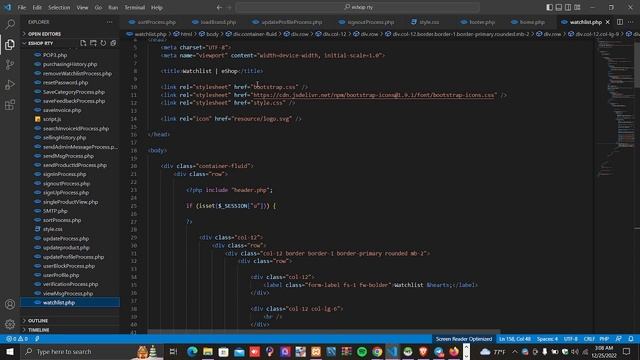This screenshot has width=640, height=360.
Task: Open Google Chrome from taskbar
Action: pyautogui.click(x=377, y=351)
